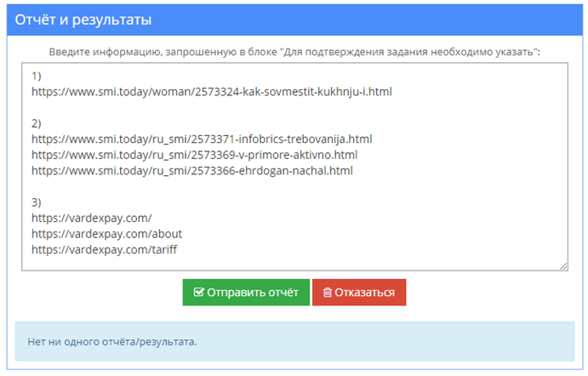This screenshot has height=376, width=588.
Task: Click the https://vardexpay.com/tariff line
Action: click(x=104, y=249)
